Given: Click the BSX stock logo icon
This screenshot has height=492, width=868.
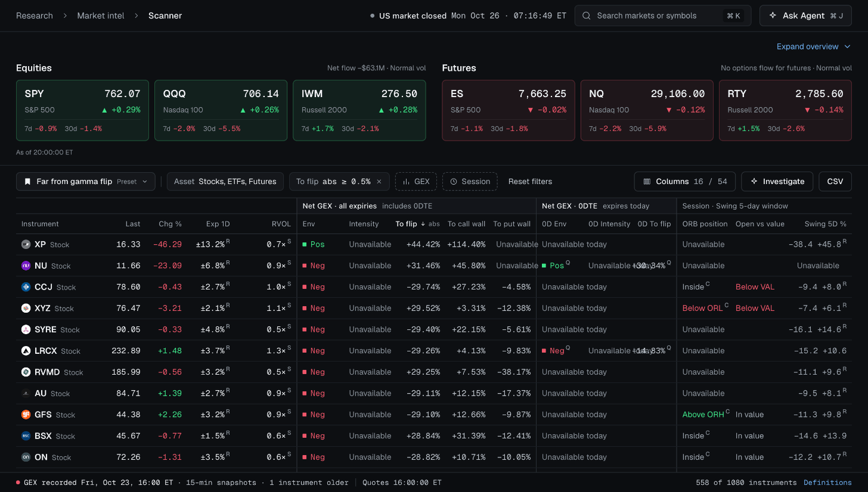Looking at the screenshot, I should (x=26, y=436).
